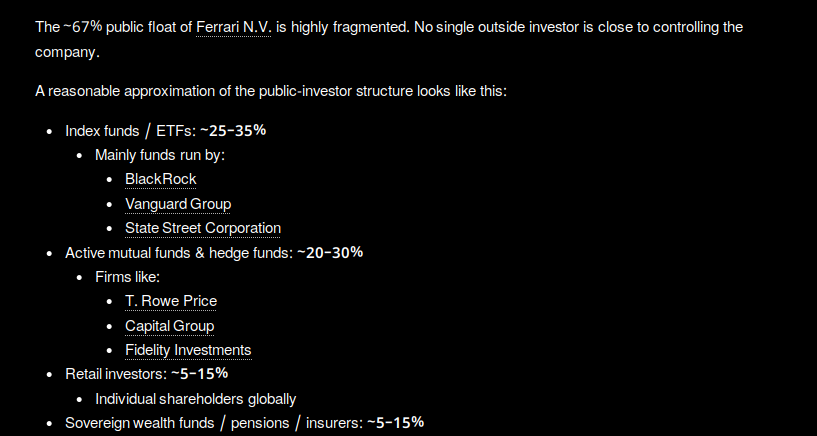Click the bold ~25–35% figure
This screenshot has height=436, width=817.
point(233,131)
